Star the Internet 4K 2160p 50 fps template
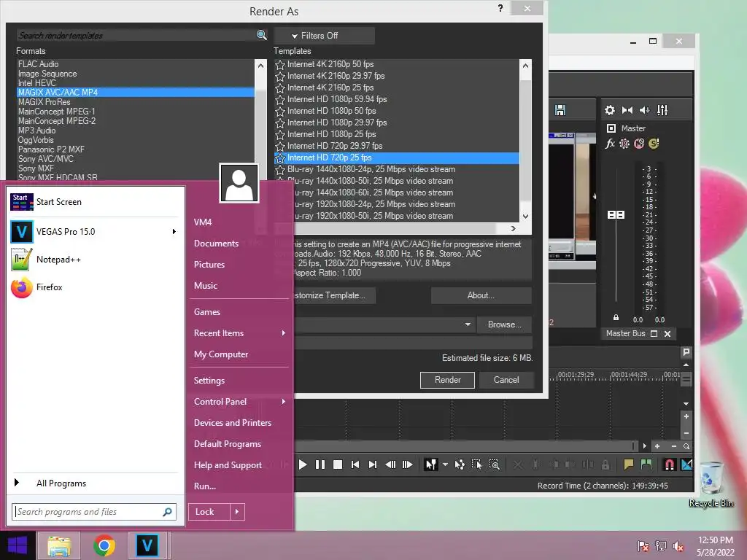The image size is (747, 560). click(x=280, y=64)
